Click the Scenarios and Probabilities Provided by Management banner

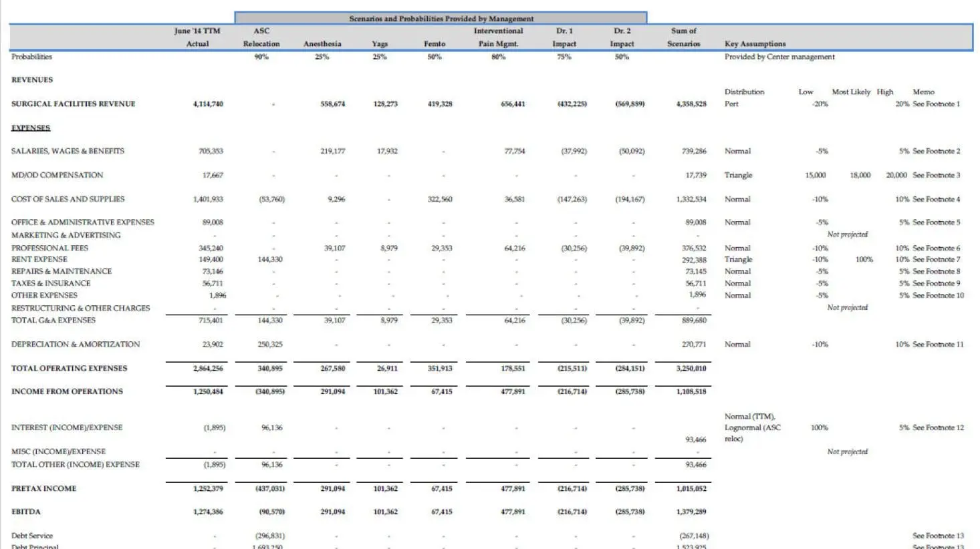coord(441,19)
